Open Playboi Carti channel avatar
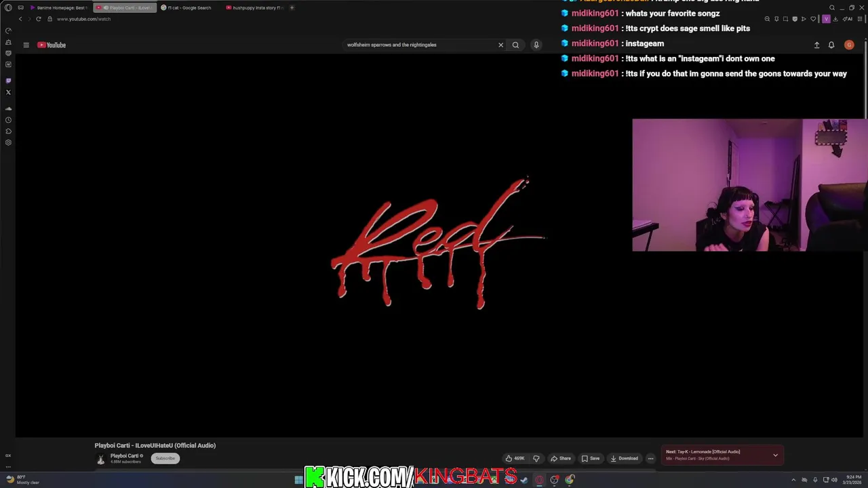Image resolution: width=868 pixels, height=488 pixels. [100, 459]
